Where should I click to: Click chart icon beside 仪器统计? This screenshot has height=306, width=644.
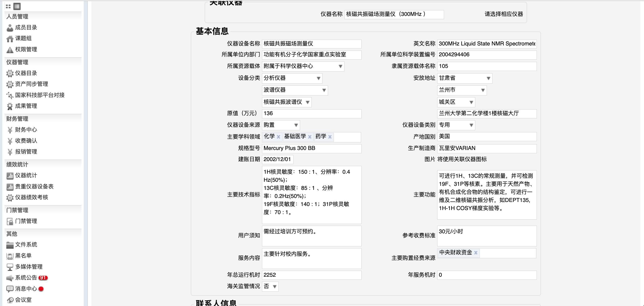[10, 175]
